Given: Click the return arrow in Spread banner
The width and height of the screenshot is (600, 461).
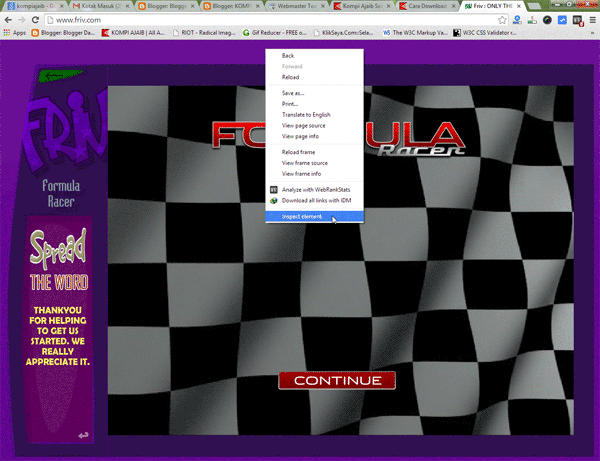Looking at the screenshot, I should (x=83, y=435).
